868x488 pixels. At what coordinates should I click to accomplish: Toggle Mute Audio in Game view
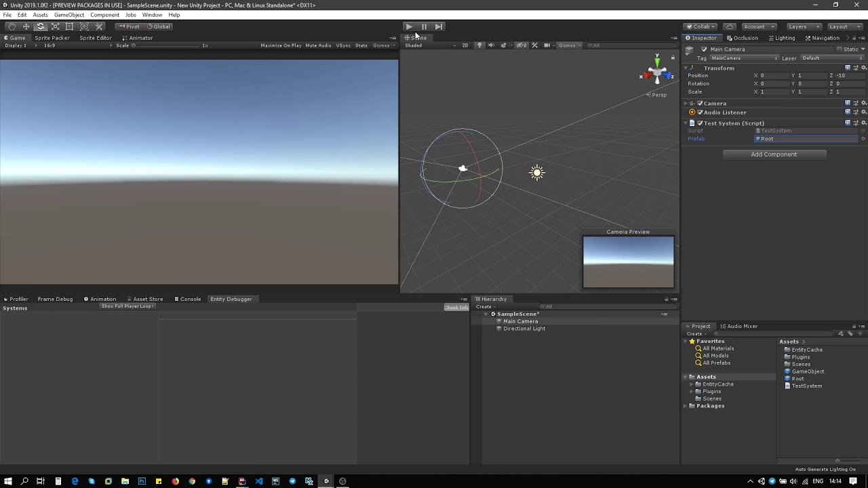point(318,45)
